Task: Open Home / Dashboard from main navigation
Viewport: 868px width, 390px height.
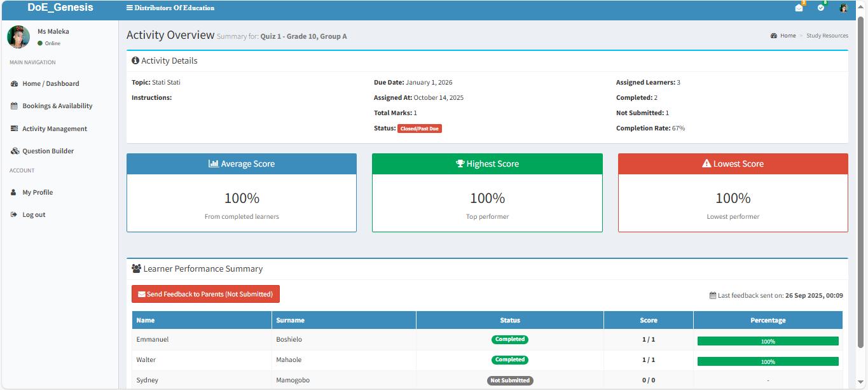Action: [50, 83]
